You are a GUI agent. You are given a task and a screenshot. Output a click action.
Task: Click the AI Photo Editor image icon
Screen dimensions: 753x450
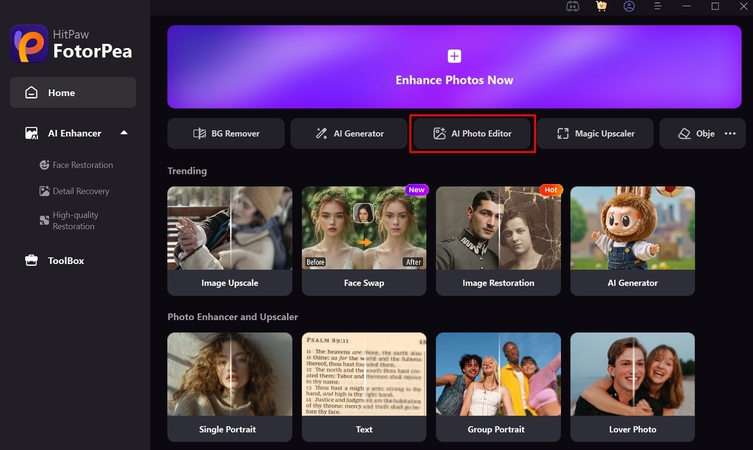coord(439,134)
